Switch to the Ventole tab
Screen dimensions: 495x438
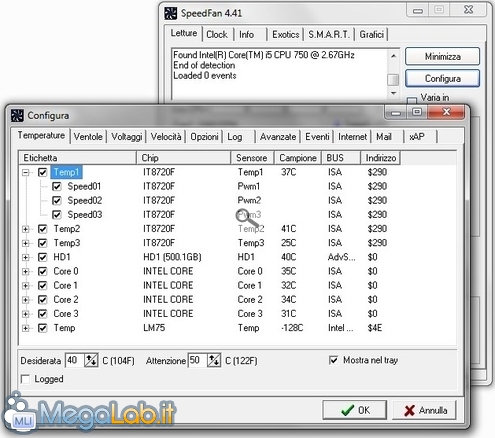(88, 137)
